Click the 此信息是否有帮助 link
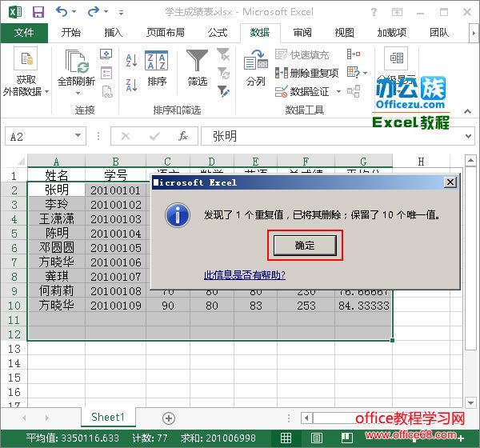 [x=244, y=275]
